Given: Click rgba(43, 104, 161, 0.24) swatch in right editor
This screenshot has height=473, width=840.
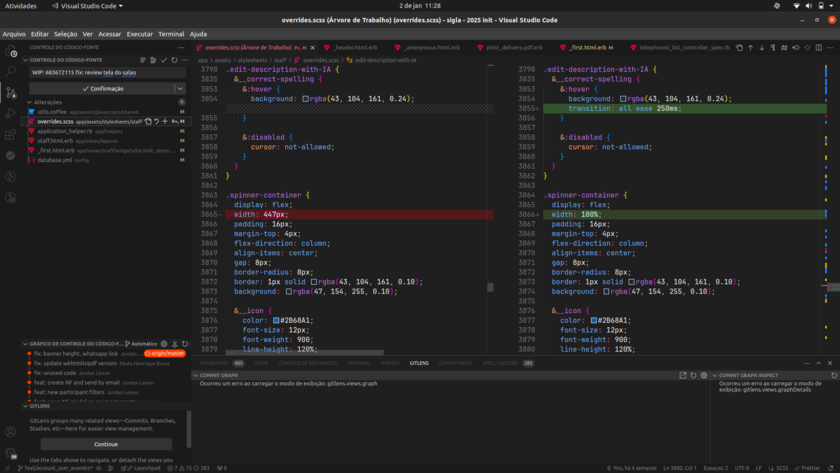Looking at the screenshot, I should pyautogui.click(x=623, y=99).
